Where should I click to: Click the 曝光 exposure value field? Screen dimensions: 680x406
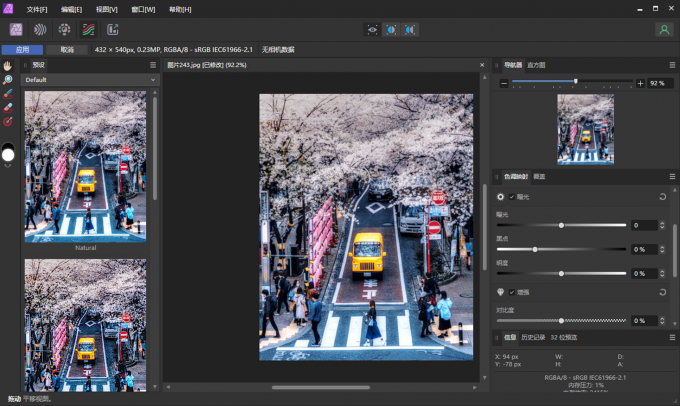click(x=644, y=225)
